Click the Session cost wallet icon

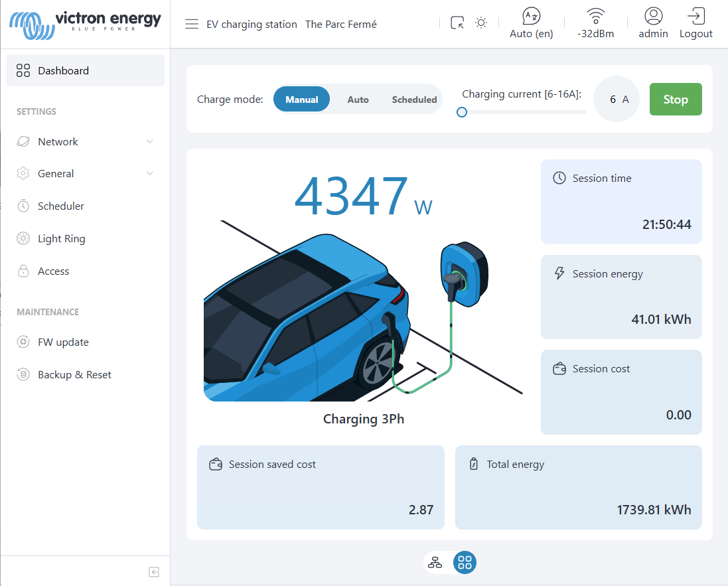(x=559, y=369)
